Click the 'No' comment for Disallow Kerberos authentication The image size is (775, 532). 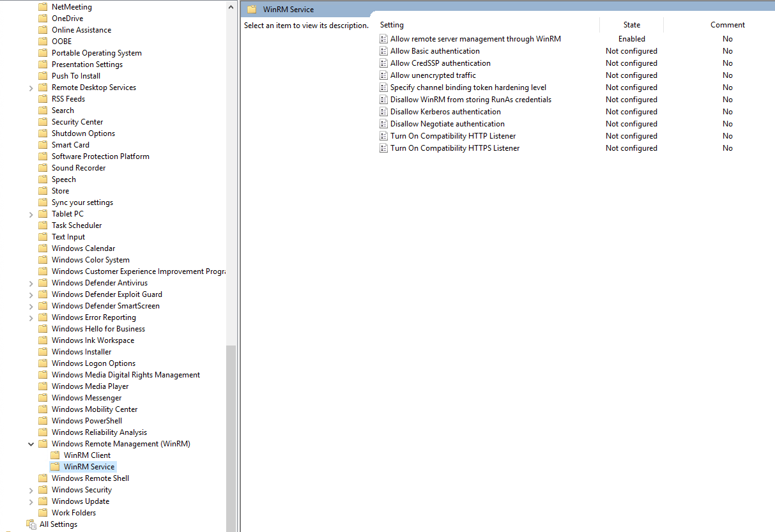[728, 112]
